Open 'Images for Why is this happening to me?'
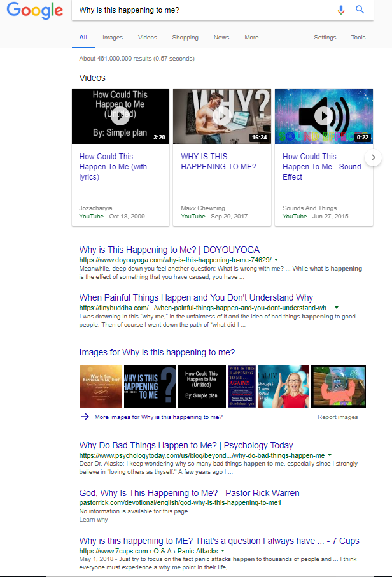Screen dimensions: 392x577 tap(157, 353)
